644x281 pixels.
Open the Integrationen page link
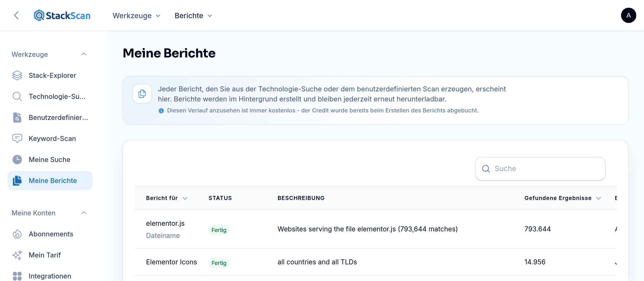(x=50, y=276)
